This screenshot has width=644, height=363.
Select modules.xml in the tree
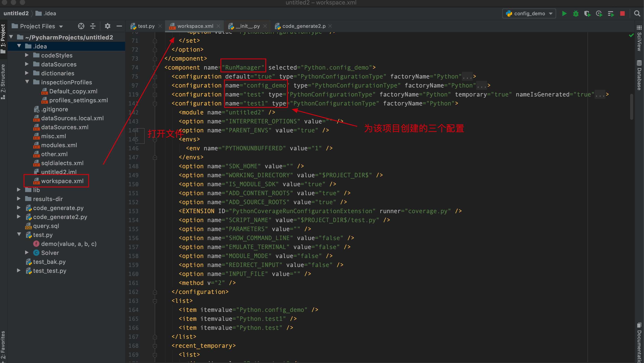point(59,145)
